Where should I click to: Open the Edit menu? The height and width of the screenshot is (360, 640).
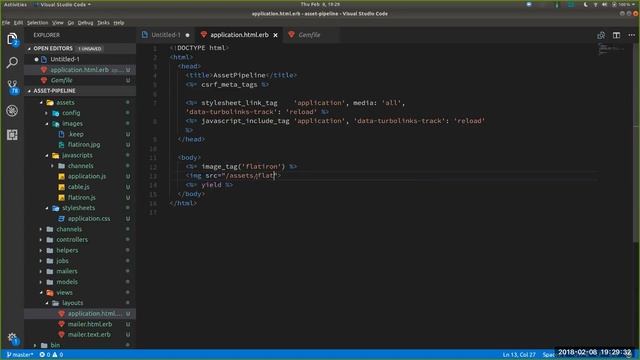click(x=18, y=23)
